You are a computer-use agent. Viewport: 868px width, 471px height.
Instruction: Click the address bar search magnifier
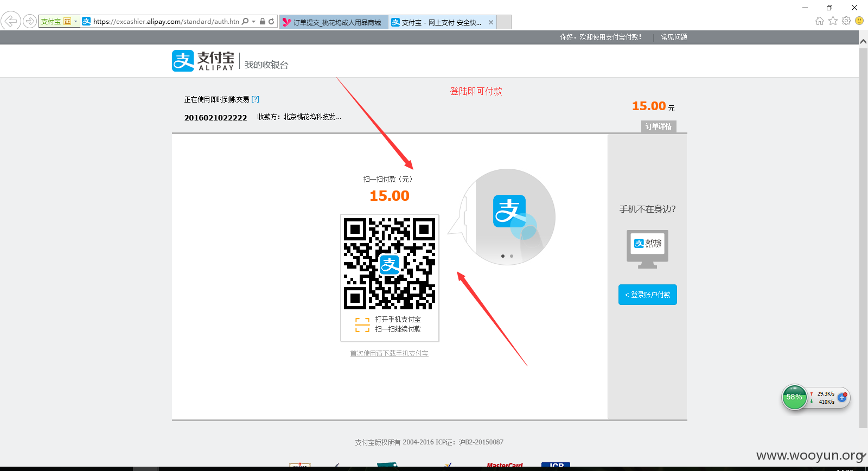coord(245,21)
